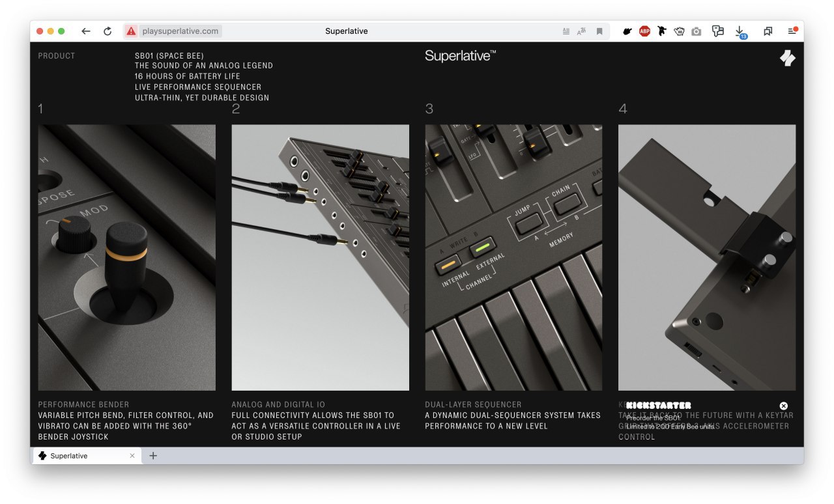Click the black bird-shaped extension icon
Viewport: 834px width, 504px height.
(627, 31)
